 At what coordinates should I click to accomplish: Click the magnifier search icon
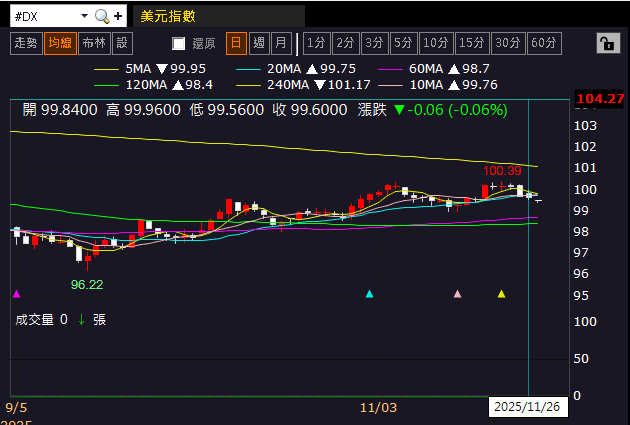pos(102,16)
